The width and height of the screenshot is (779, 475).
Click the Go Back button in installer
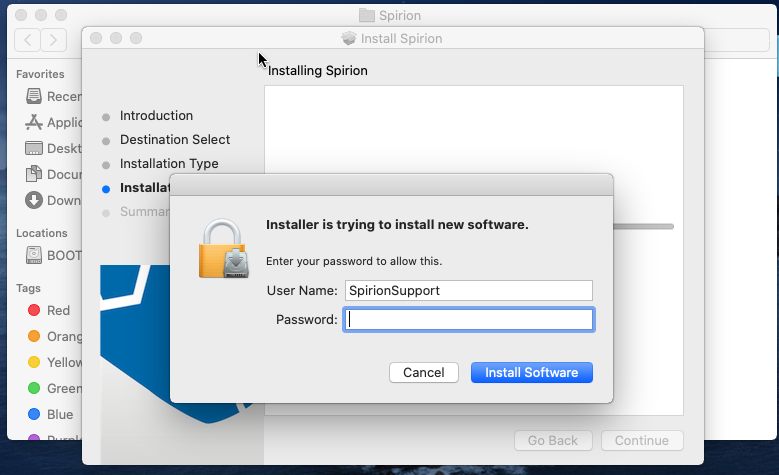pyautogui.click(x=553, y=440)
